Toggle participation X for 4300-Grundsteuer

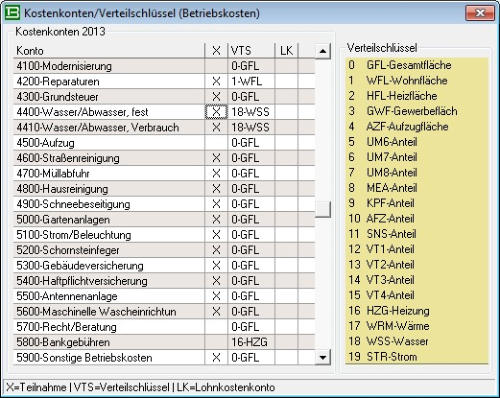[216, 97]
